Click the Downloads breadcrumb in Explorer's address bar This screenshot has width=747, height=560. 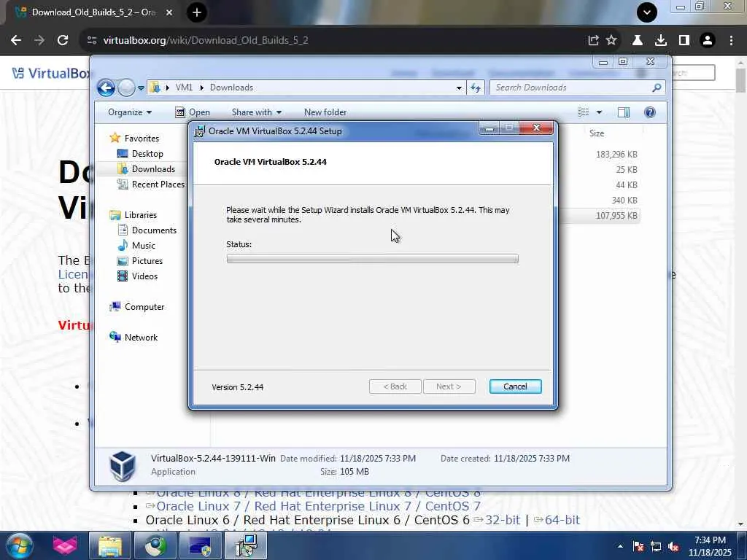coord(231,87)
